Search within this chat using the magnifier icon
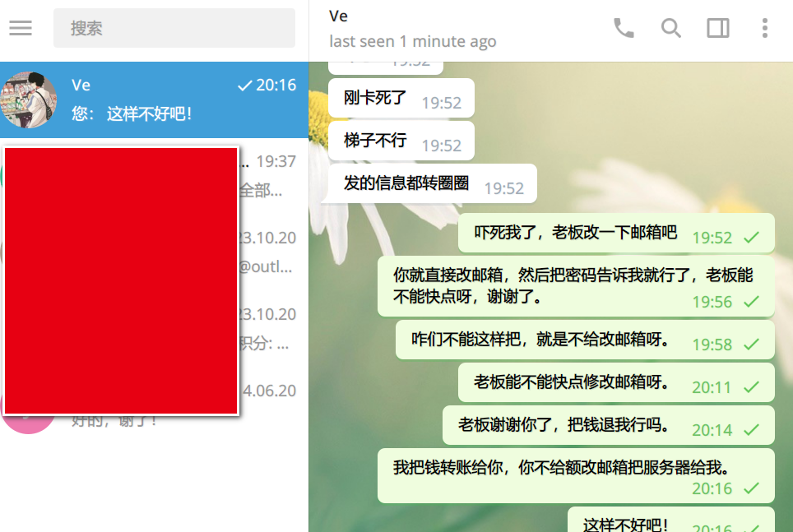The image size is (793, 532). click(670, 28)
